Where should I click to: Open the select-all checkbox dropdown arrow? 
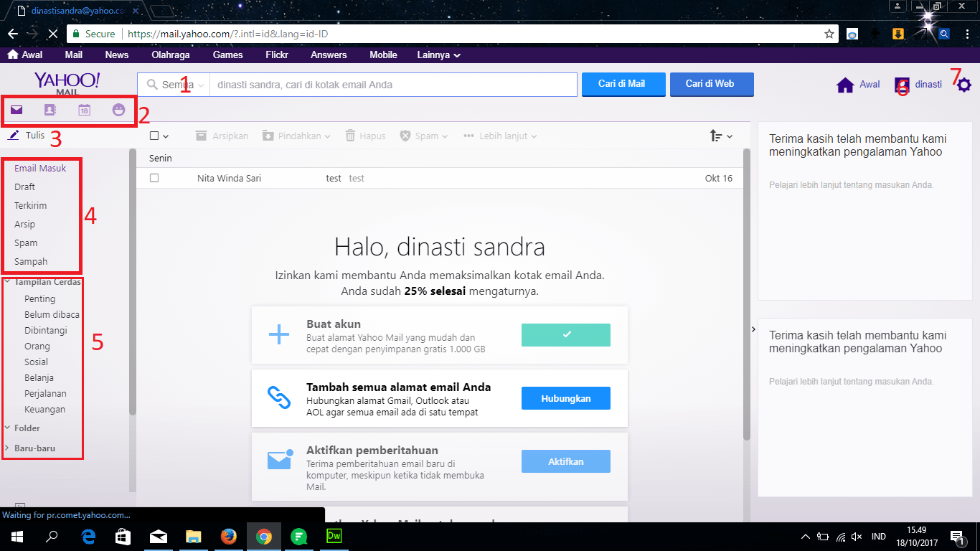(x=166, y=136)
